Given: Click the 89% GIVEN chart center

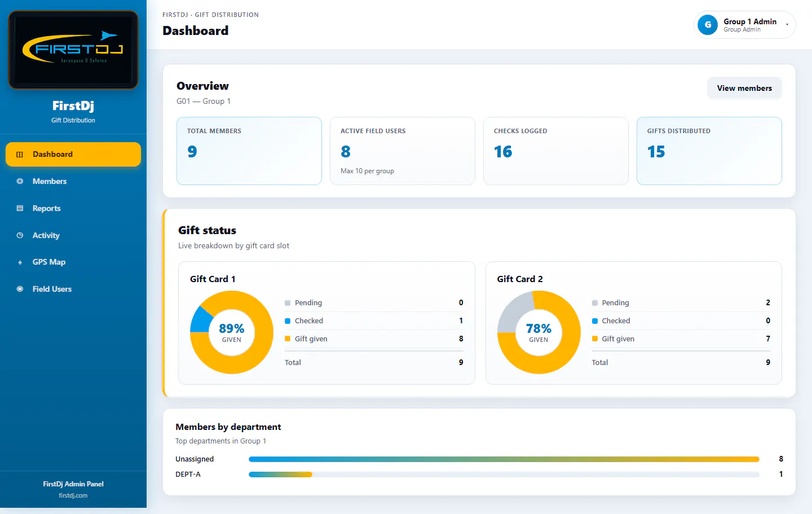Looking at the screenshot, I should point(232,332).
